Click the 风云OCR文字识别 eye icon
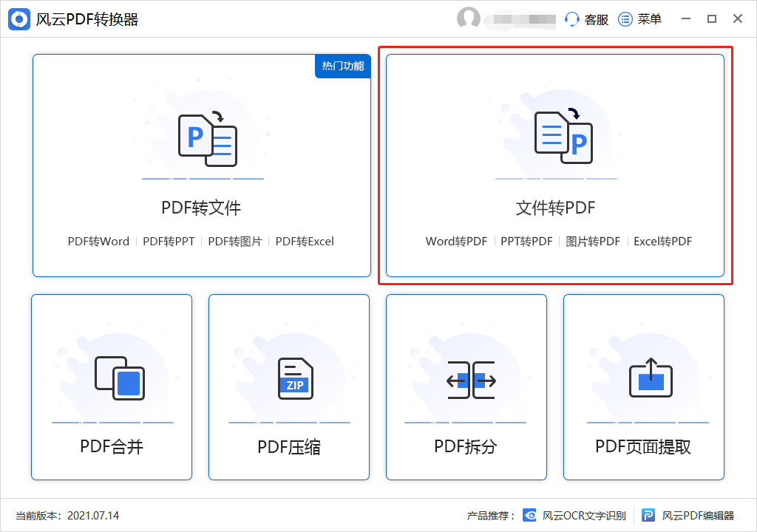Image resolution: width=757 pixels, height=532 pixels. pos(529,516)
